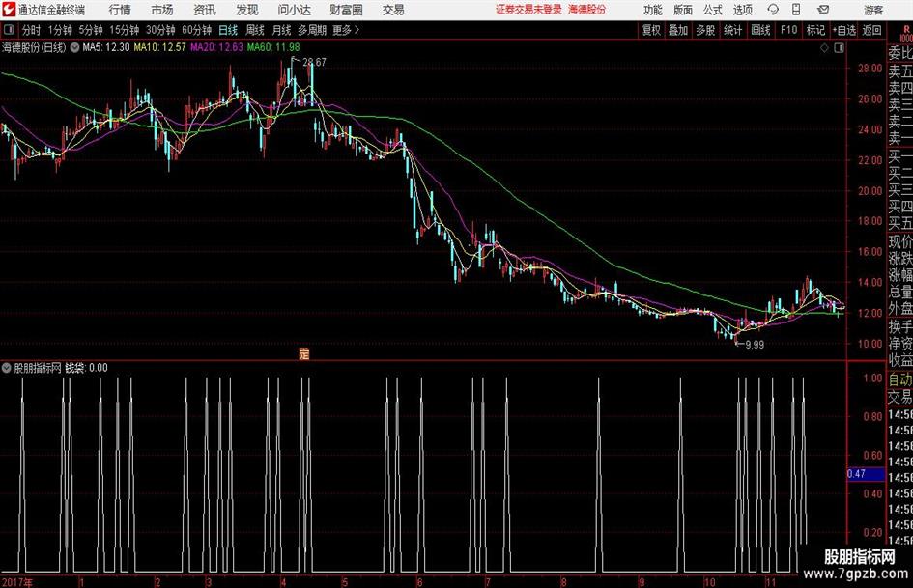The image size is (913, 588).
Task: Click the 钱袋: 0.00 indicator value
Action: 86,368
